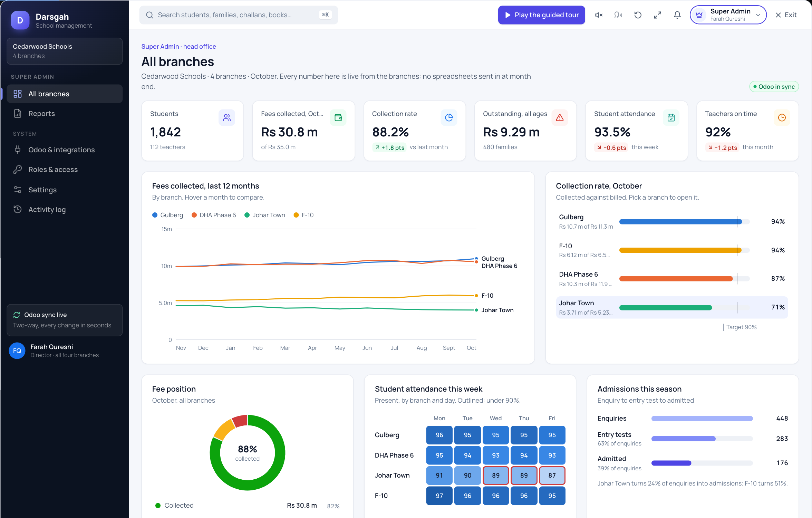
Task: Open Odoo & integrations page
Action: (x=65, y=150)
